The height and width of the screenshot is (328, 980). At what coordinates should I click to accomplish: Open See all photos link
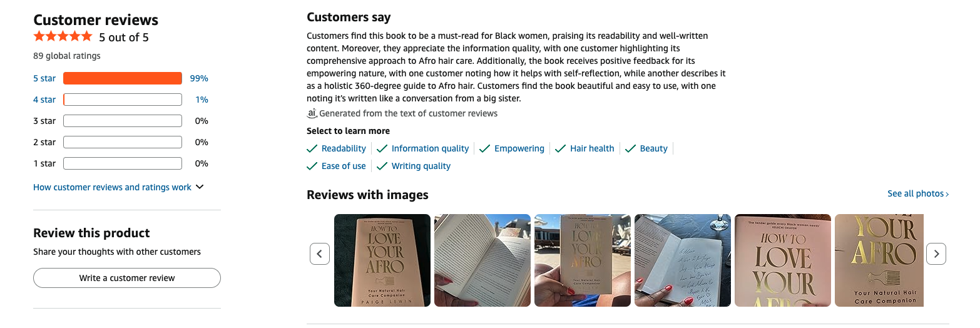(917, 193)
